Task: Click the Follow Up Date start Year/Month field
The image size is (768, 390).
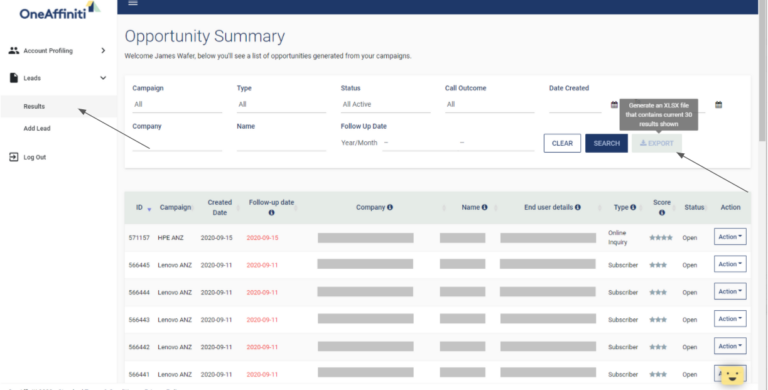Action: pos(419,143)
